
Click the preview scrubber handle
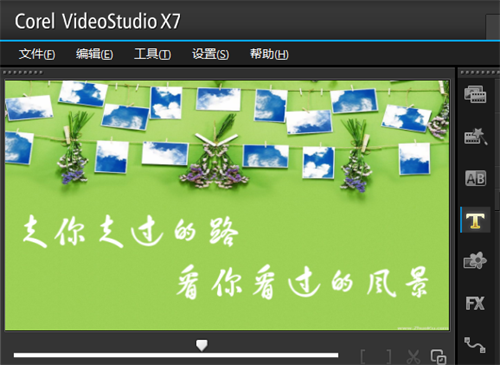click(202, 345)
